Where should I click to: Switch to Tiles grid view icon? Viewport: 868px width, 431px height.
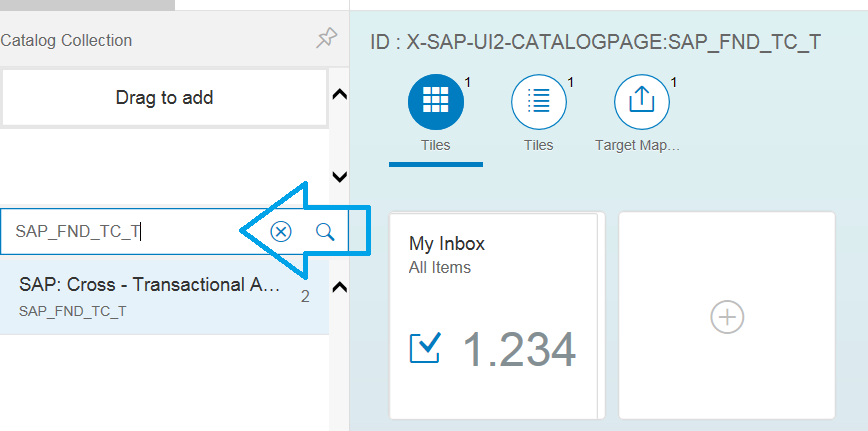coord(436,102)
